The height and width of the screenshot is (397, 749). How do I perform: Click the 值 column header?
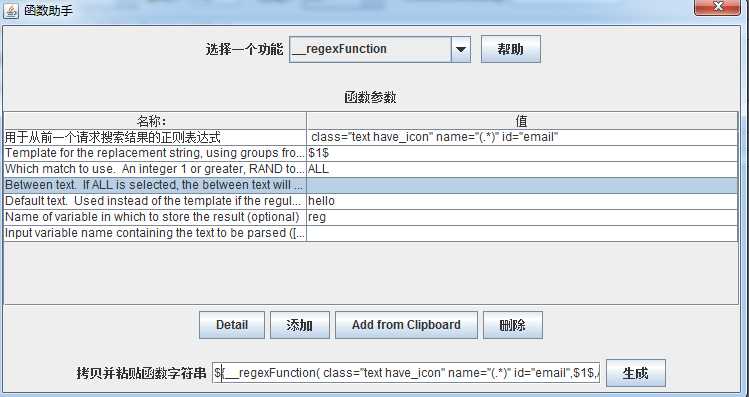[x=522, y=121]
